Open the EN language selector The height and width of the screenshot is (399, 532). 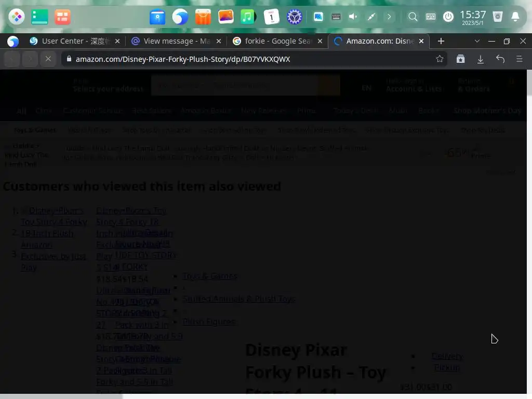coord(366,88)
